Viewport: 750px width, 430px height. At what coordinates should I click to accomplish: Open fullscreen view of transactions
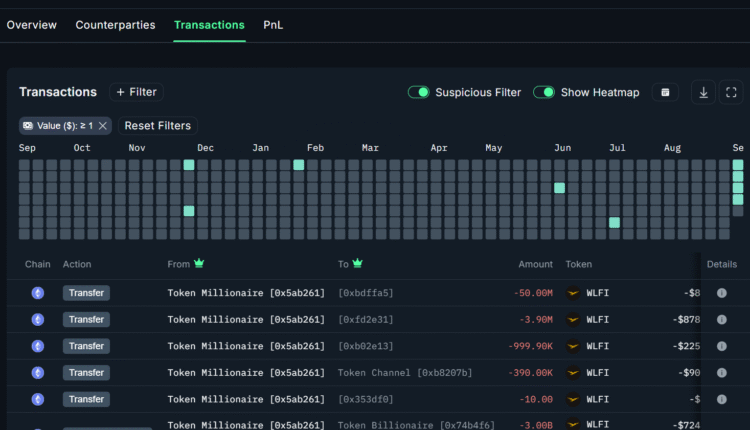(731, 92)
